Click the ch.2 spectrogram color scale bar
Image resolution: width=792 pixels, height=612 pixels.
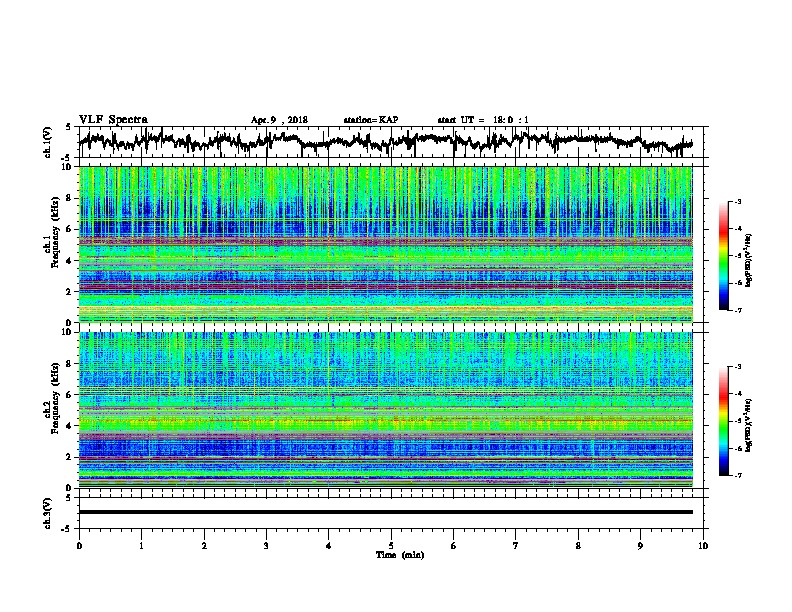coord(724,421)
